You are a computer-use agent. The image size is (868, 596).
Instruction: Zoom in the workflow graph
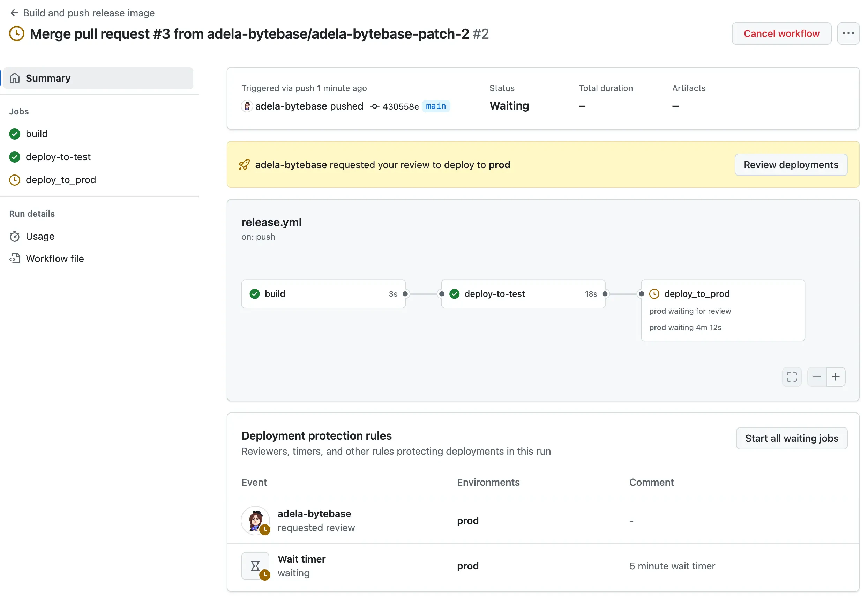click(836, 377)
